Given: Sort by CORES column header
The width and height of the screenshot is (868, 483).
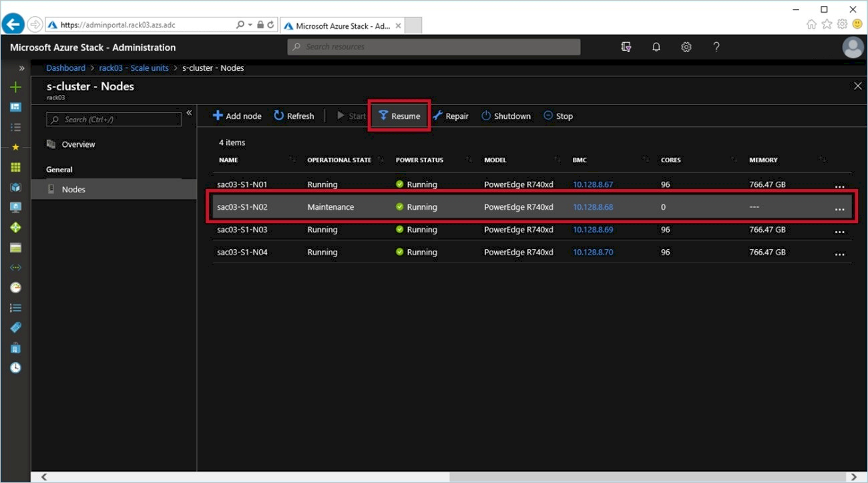Looking at the screenshot, I should 671,160.
